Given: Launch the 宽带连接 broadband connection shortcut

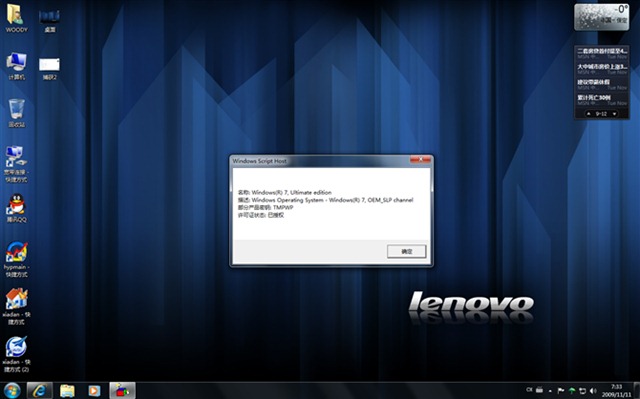Looking at the screenshot, I should pos(16,164).
